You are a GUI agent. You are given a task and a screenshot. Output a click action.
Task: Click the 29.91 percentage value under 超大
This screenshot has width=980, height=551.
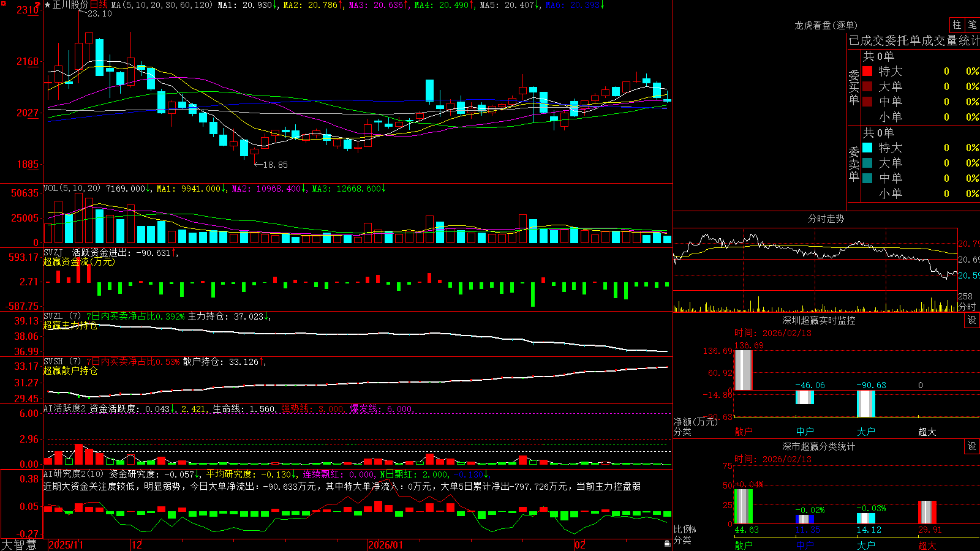tap(930, 530)
